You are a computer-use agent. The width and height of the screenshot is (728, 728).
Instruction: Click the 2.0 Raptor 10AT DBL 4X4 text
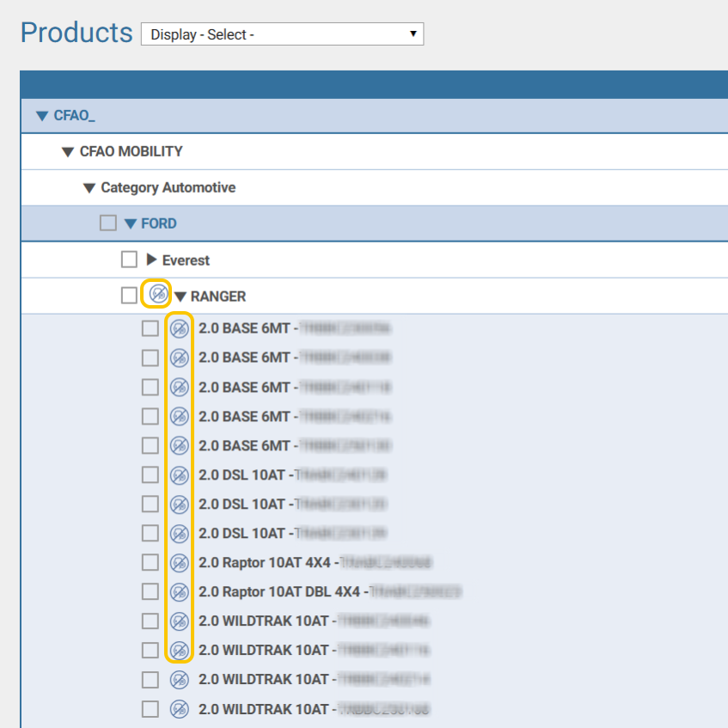[x=279, y=592]
